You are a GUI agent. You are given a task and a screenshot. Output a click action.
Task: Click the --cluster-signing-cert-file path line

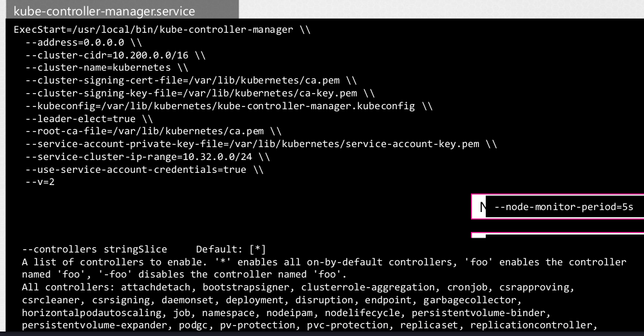[190, 80]
